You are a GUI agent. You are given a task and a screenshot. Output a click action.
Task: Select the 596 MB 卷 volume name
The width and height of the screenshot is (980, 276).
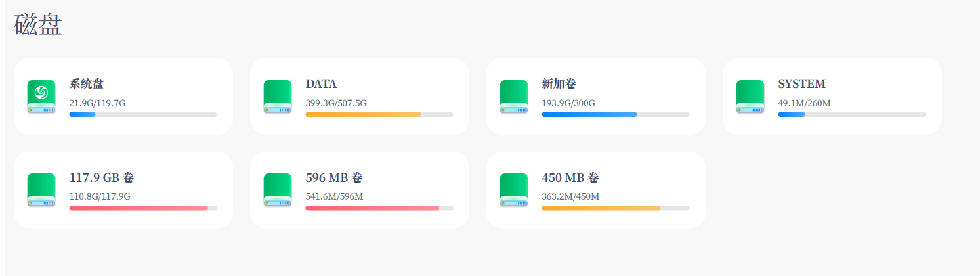[334, 177]
